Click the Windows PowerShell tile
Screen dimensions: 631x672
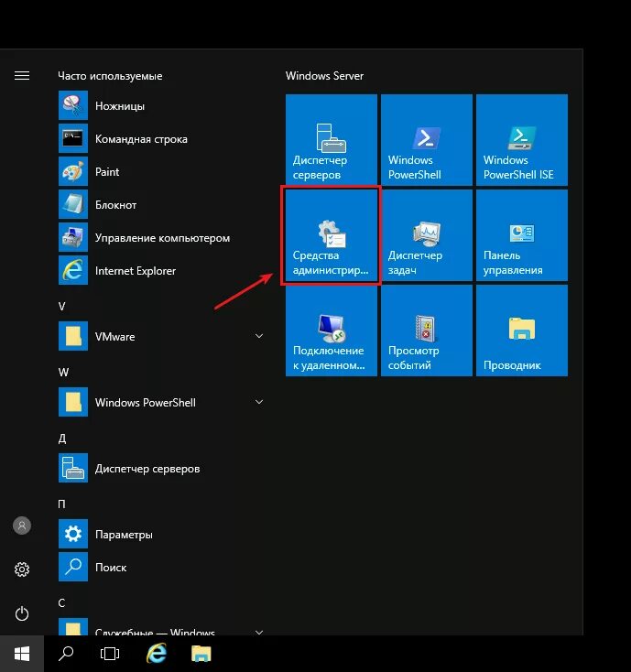(x=427, y=140)
